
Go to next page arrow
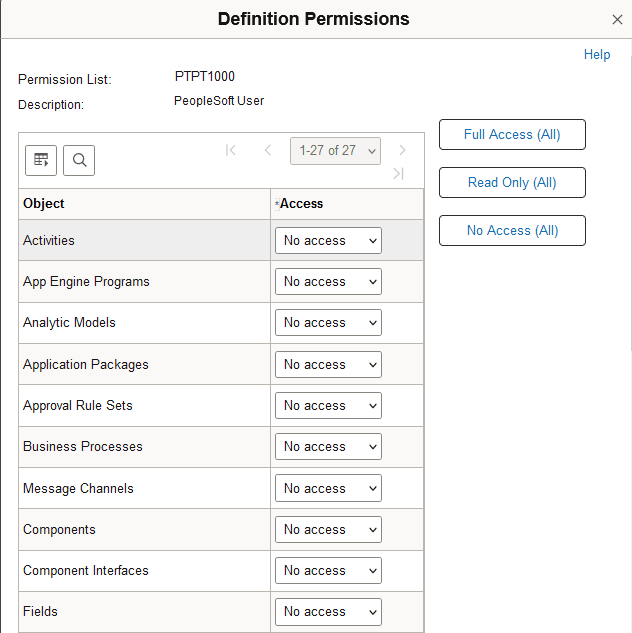[402, 150]
